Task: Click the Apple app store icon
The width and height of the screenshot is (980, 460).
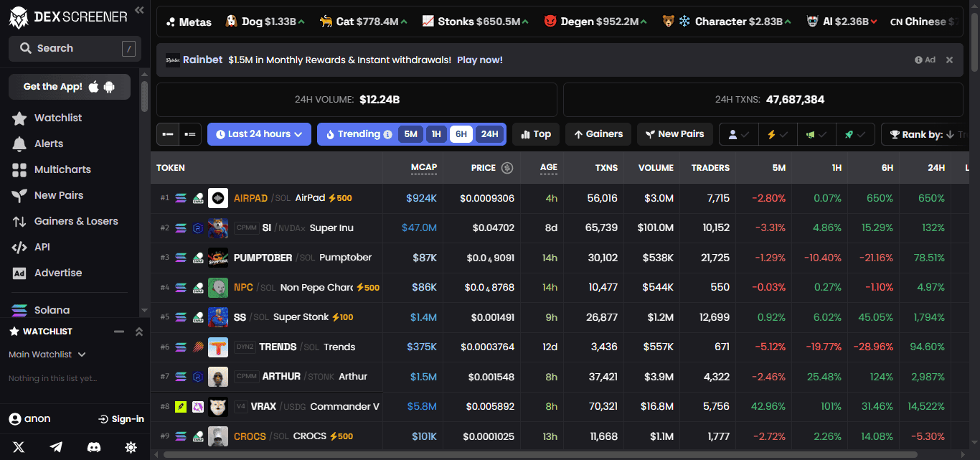Action: tap(93, 87)
